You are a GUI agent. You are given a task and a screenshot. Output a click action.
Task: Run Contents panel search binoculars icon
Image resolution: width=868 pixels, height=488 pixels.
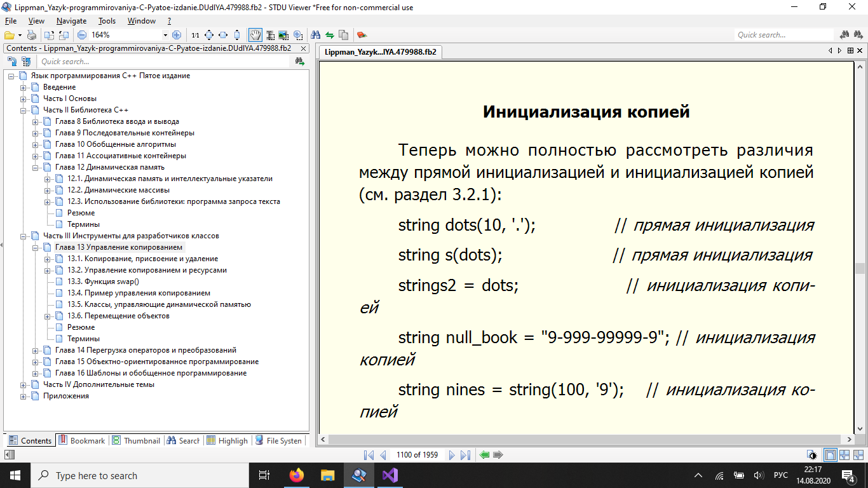click(x=301, y=62)
